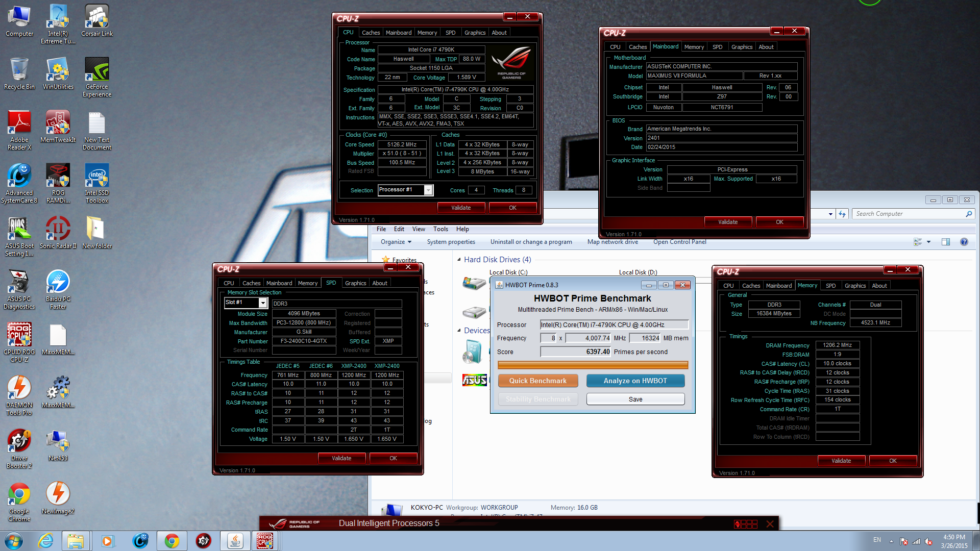The width and height of the screenshot is (980, 551).
Task: Launch Intel SSD Toolbox shortcut
Action: [x=97, y=184]
